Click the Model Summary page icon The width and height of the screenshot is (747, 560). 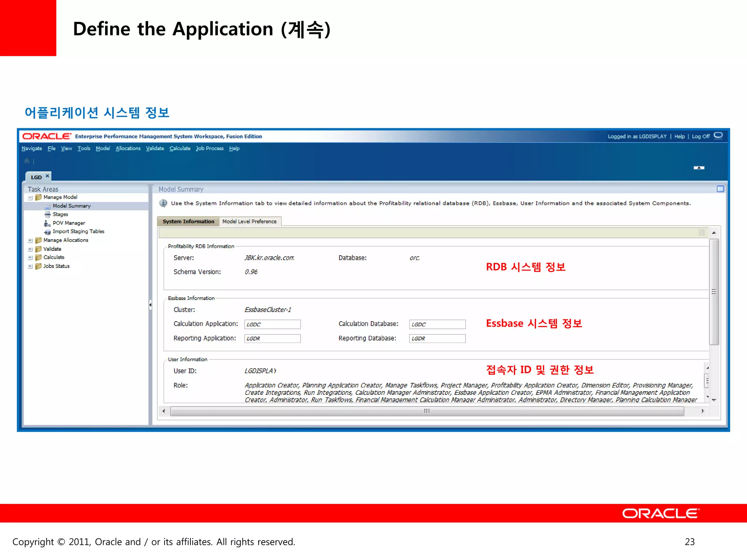click(x=47, y=206)
